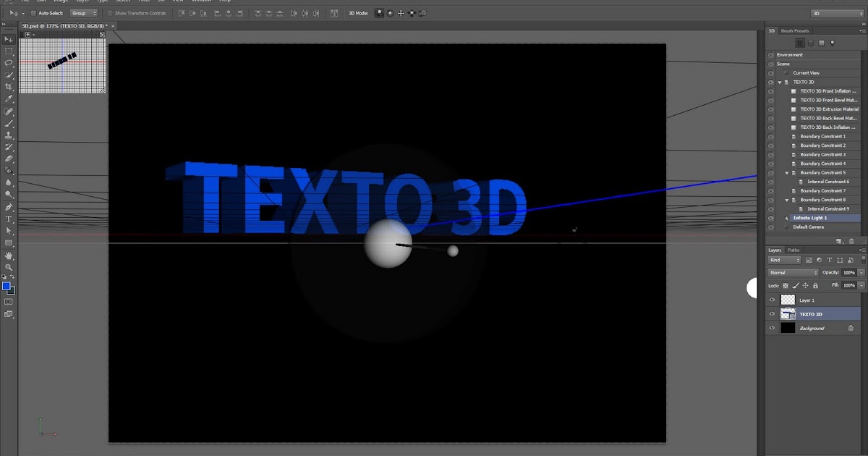Open the 3D workspace switcher dropdown
The height and width of the screenshot is (456, 868).
[x=836, y=13]
